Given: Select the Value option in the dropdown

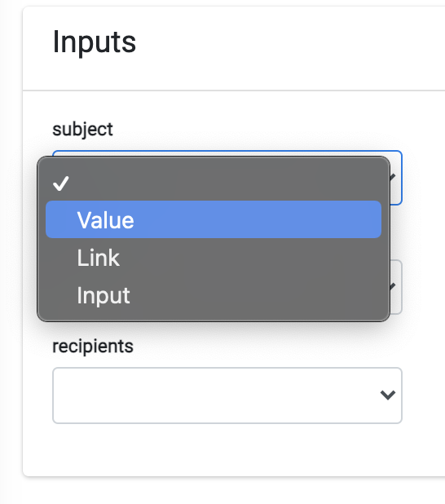Looking at the screenshot, I should click(214, 219).
